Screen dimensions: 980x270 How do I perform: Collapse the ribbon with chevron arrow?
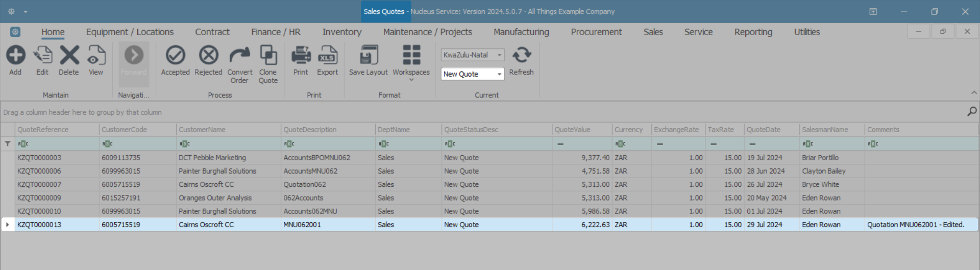(974, 93)
